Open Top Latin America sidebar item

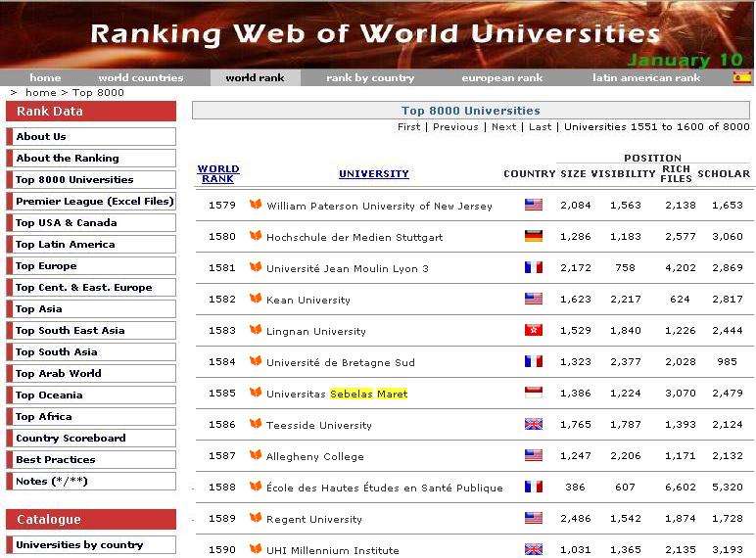pos(92,245)
